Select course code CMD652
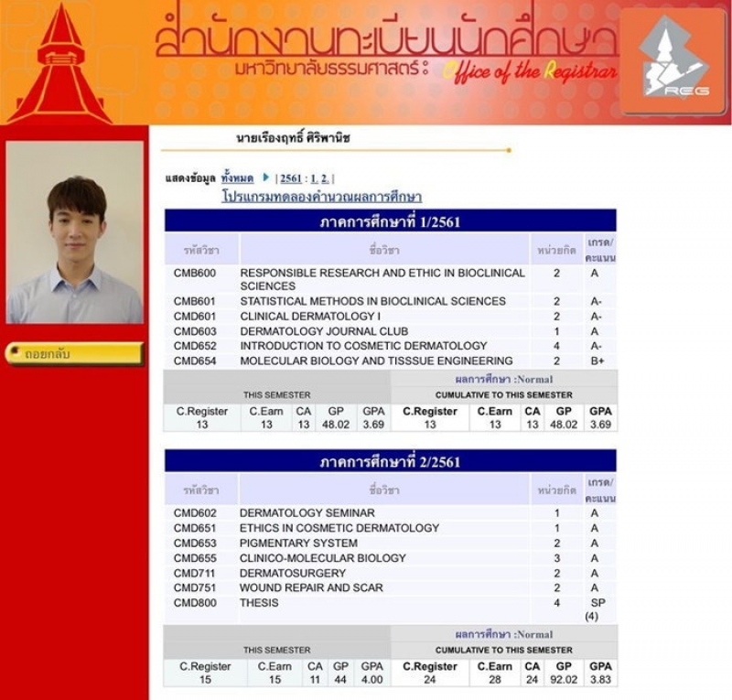Image resolution: width=732 pixels, height=700 pixels. (195, 346)
